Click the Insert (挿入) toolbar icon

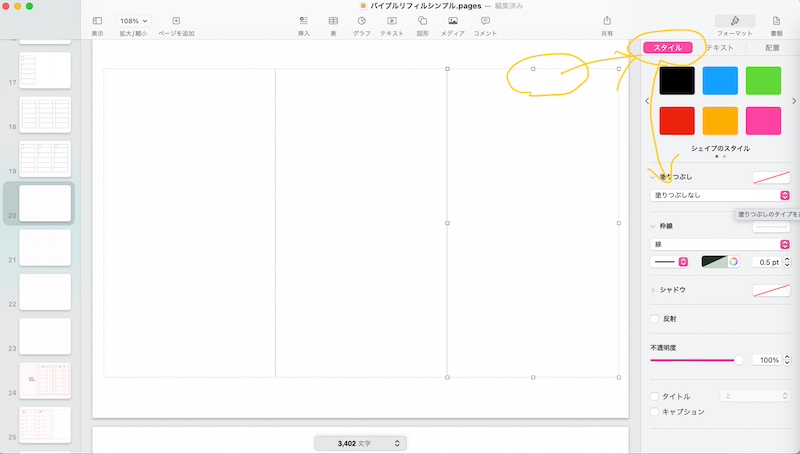click(304, 21)
